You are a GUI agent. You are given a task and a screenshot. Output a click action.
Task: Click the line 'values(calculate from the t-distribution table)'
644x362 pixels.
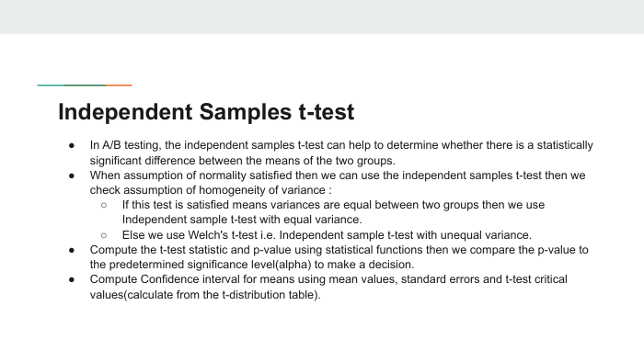tap(205, 294)
